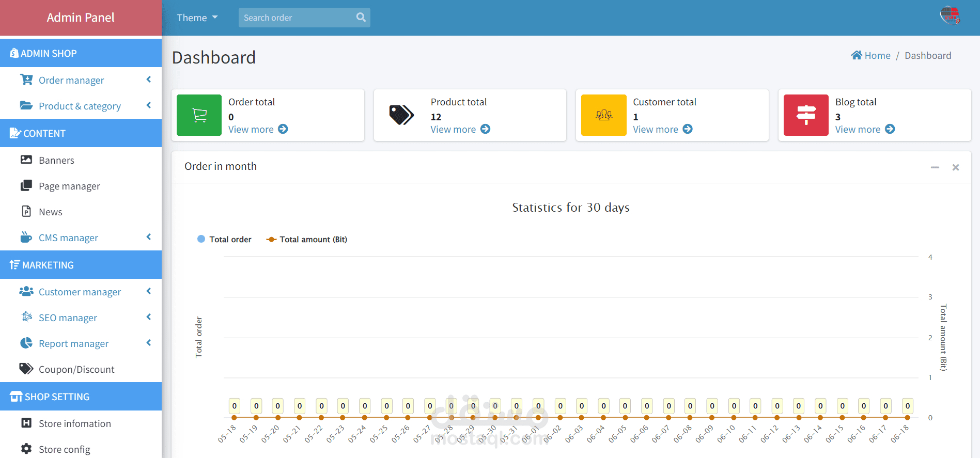Screen dimensions: 980x458
Task: Click the search magnifier icon
Action: point(361,18)
